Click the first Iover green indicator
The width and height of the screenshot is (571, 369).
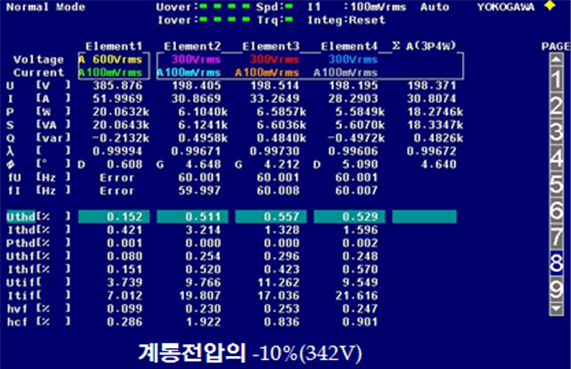[203, 19]
